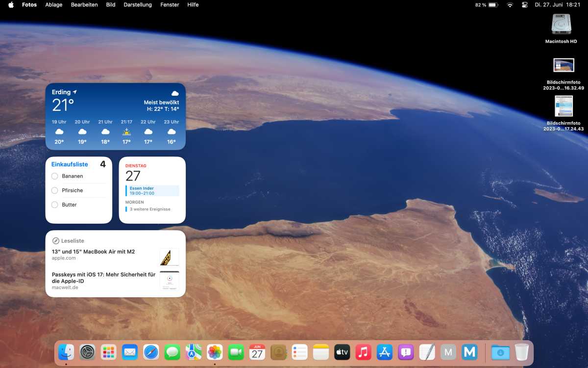The height and width of the screenshot is (368, 588).
Task: Open the Essen Inder calendar event
Action: pyautogui.click(x=152, y=190)
